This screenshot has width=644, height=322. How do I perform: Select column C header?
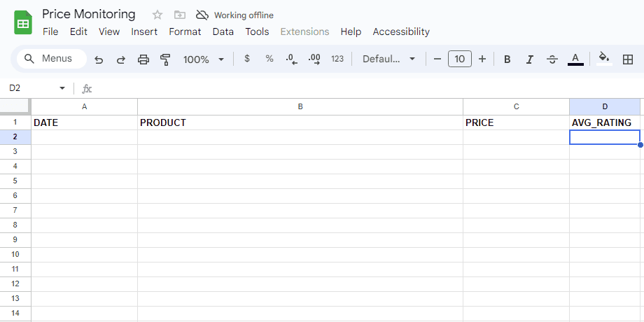(517, 107)
